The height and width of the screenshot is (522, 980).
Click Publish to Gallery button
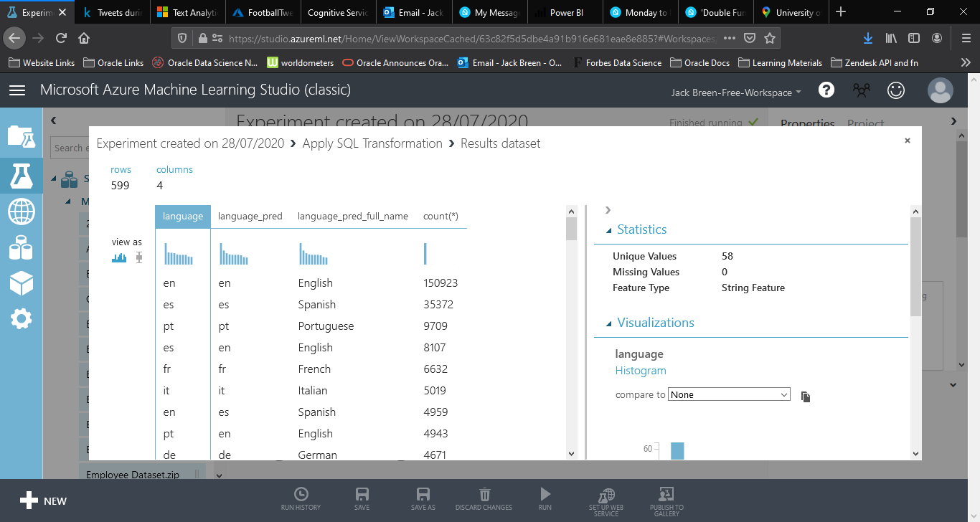666,501
